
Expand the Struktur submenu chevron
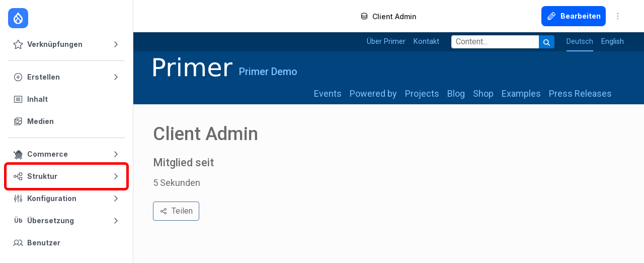(x=116, y=176)
